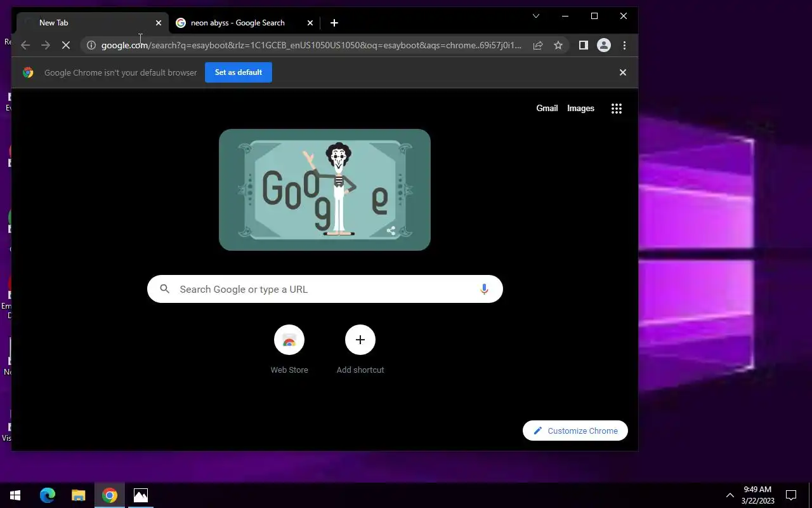Close the New Tab tab
This screenshot has width=812, height=508.
[159, 23]
